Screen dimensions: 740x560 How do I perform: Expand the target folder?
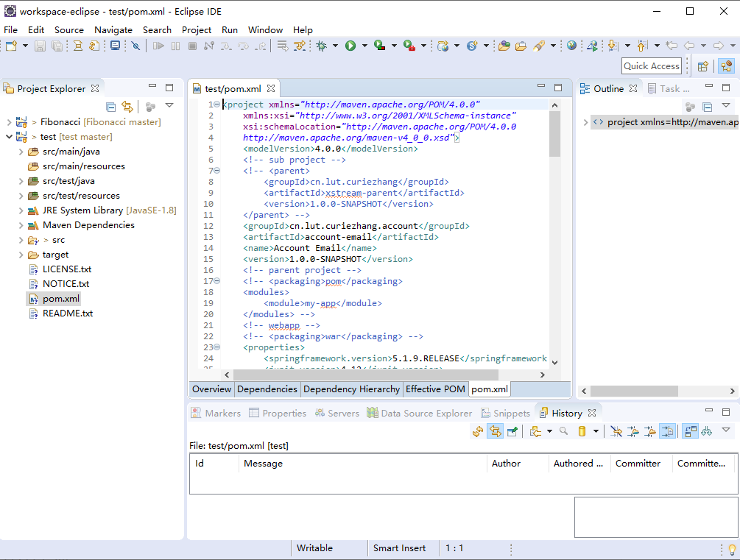coord(21,255)
